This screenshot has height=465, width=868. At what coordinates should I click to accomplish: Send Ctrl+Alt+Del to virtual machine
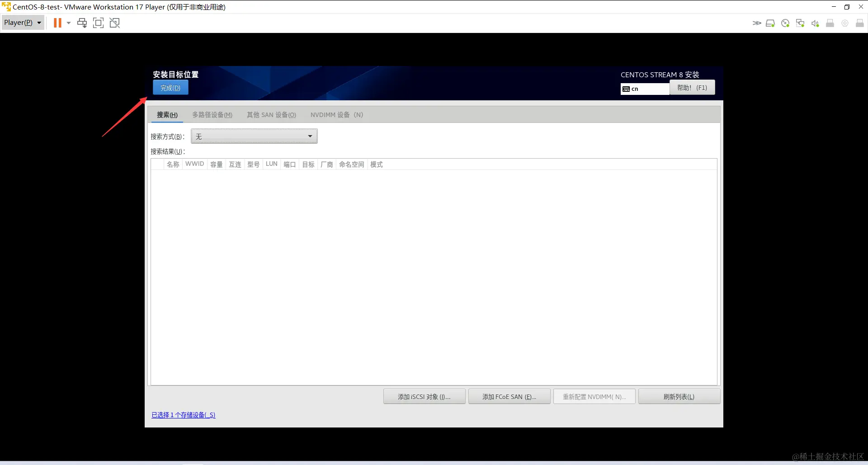click(x=82, y=23)
